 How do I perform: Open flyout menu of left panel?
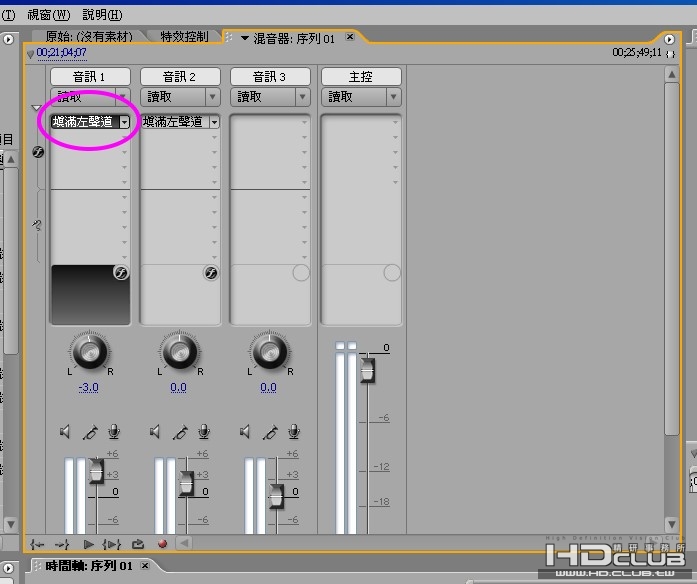pos(8,39)
